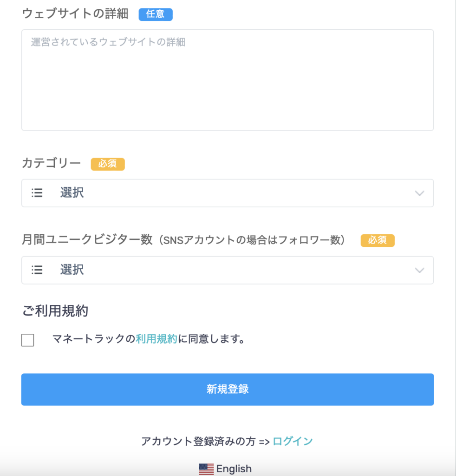Open the カテゴリー 選択 combo box

[228, 193]
